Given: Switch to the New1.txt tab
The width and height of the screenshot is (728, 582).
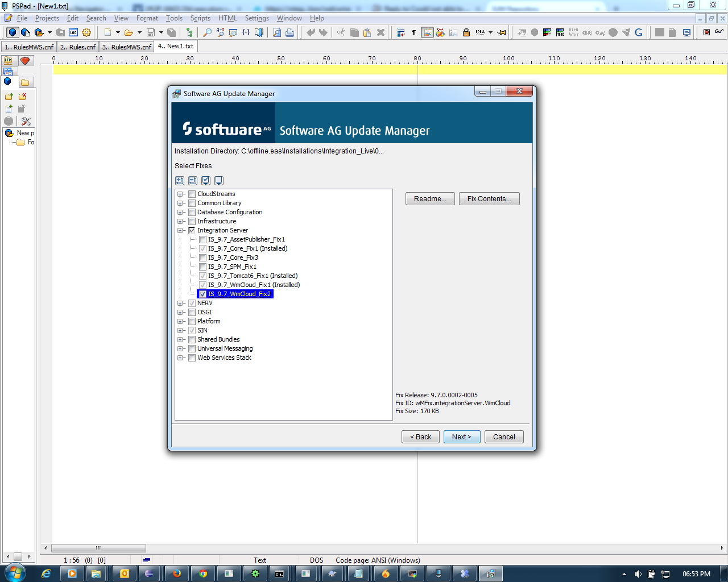Looking at the screenshot, I should 176,46.
